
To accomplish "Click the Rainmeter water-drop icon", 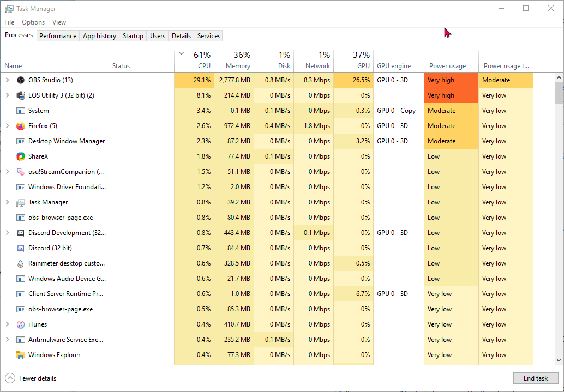I will pyautogui.click(x=21, y=263).
